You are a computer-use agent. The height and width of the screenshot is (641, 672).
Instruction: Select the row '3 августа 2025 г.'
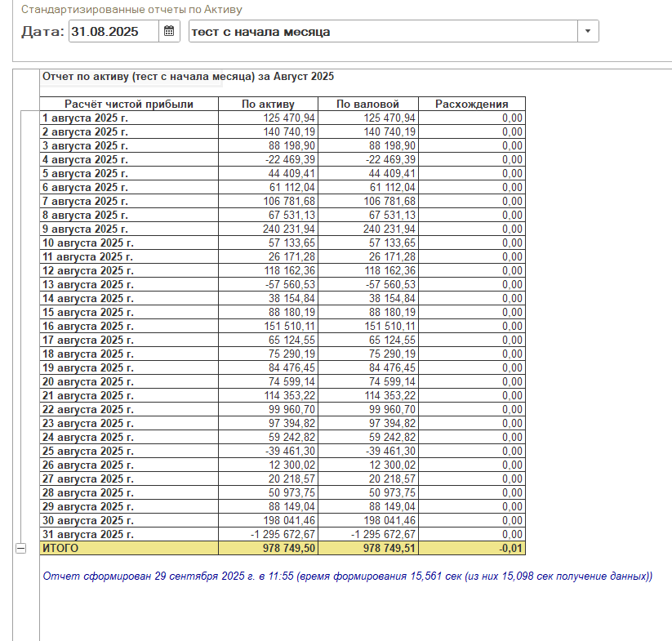[x=283, y=145]
